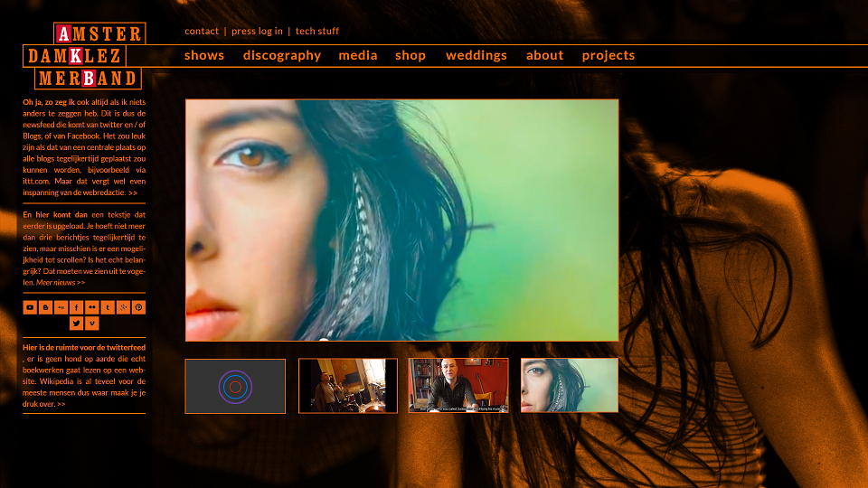Open the Tumblr social icon

pyautogui.click(x=108, y=307)
